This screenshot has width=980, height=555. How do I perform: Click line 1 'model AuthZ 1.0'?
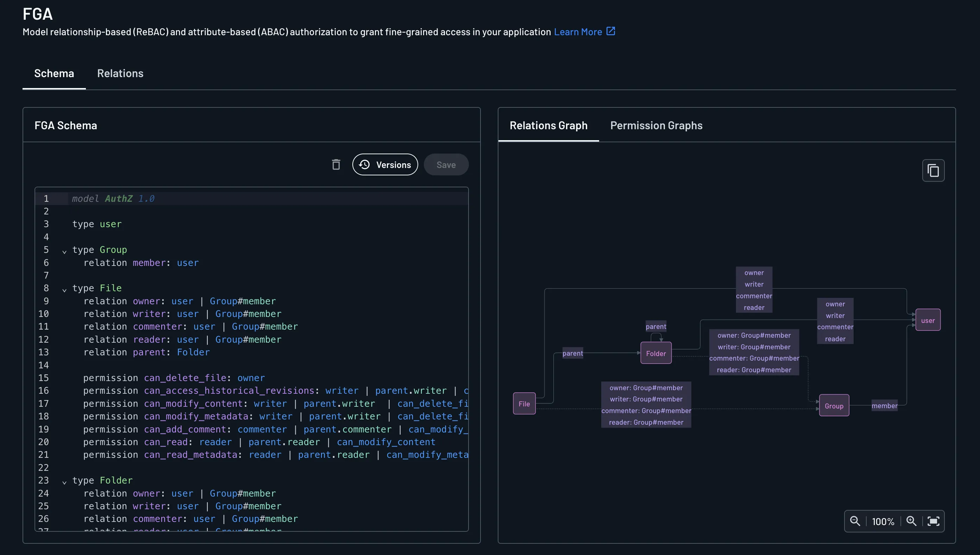[x=113, y=199]
